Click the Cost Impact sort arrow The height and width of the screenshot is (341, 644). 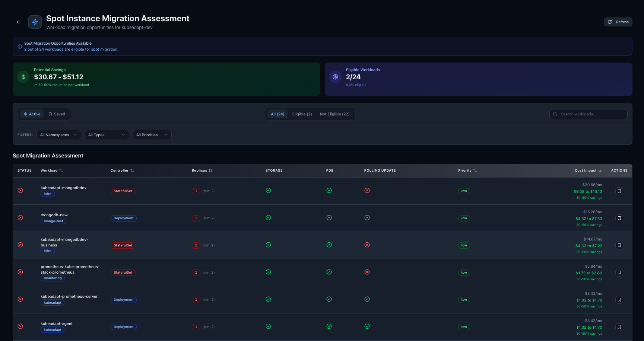[600, 170]
